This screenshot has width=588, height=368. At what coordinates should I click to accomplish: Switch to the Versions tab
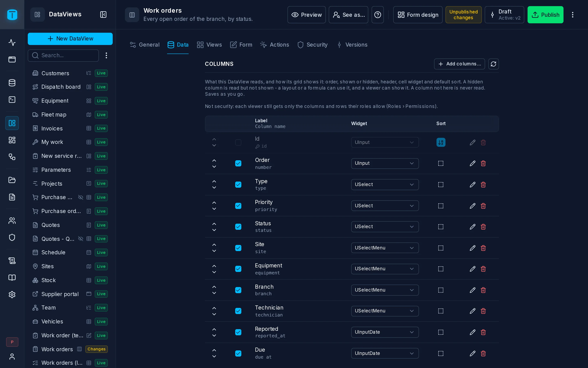click(x=352, y=45)
